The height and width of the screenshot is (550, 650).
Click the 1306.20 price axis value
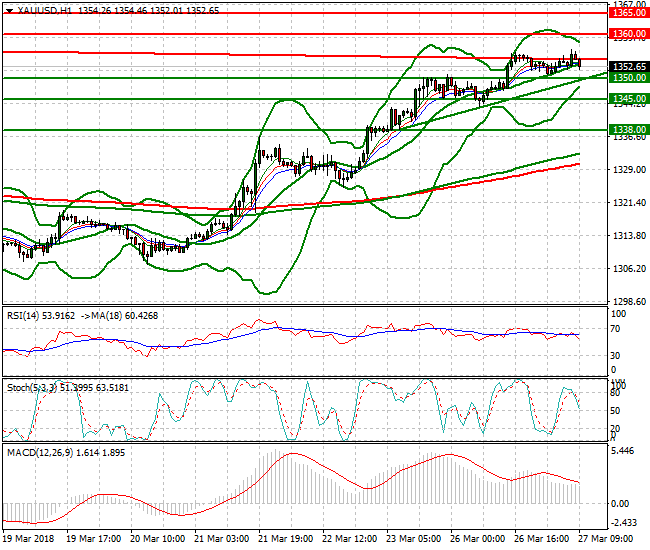[629, 269]
